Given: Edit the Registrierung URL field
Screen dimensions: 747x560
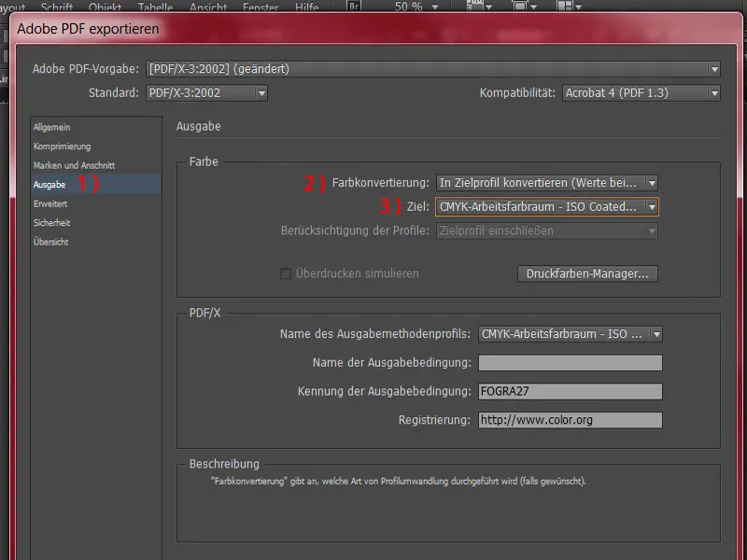Looking at the screenshot, I should pos(570,420).
